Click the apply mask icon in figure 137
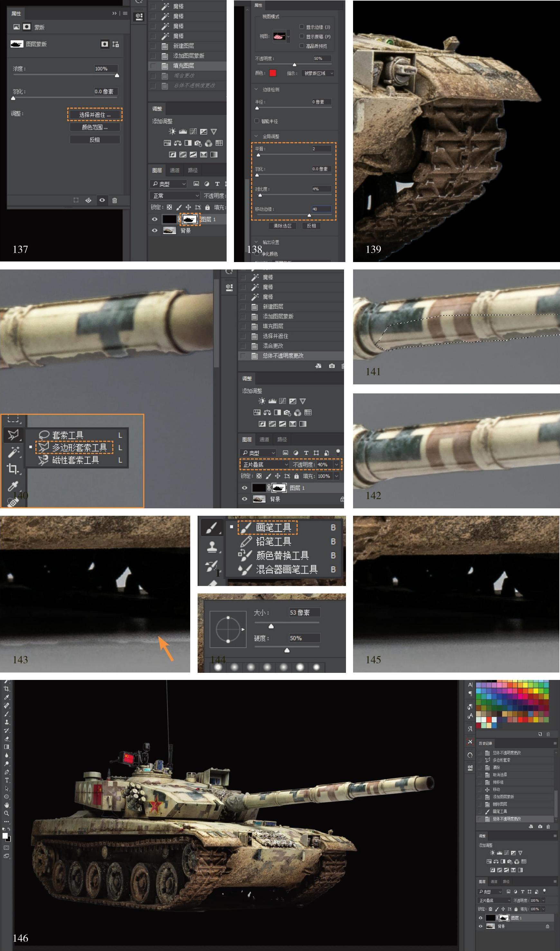 (88, 200)
